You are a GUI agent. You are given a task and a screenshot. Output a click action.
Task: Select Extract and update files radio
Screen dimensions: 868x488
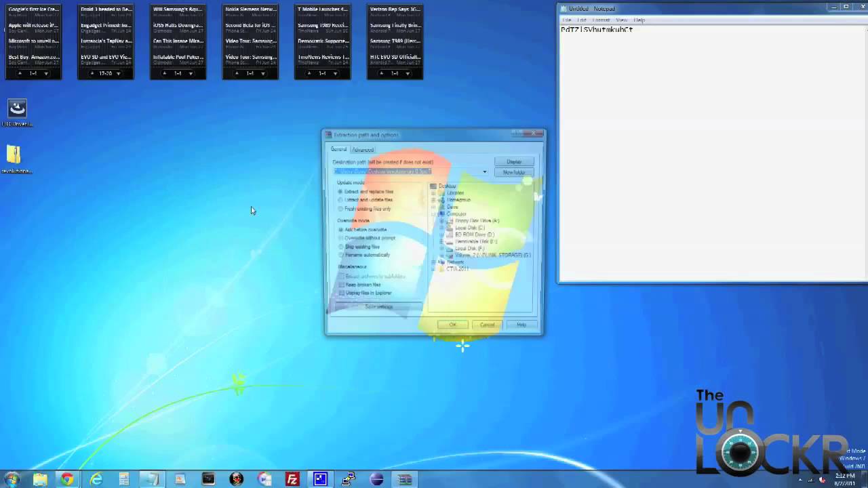(x=366, y=200)
